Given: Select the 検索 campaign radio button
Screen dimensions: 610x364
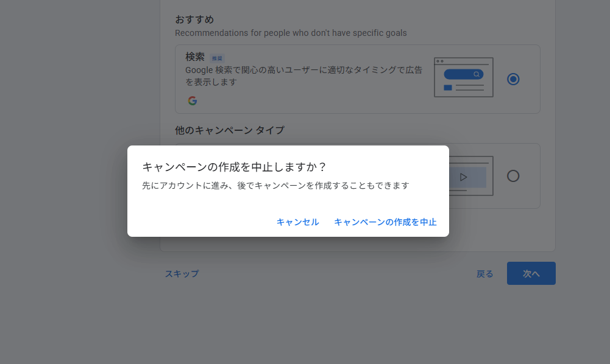Looking at the screenshot, I should click(513, 79).
